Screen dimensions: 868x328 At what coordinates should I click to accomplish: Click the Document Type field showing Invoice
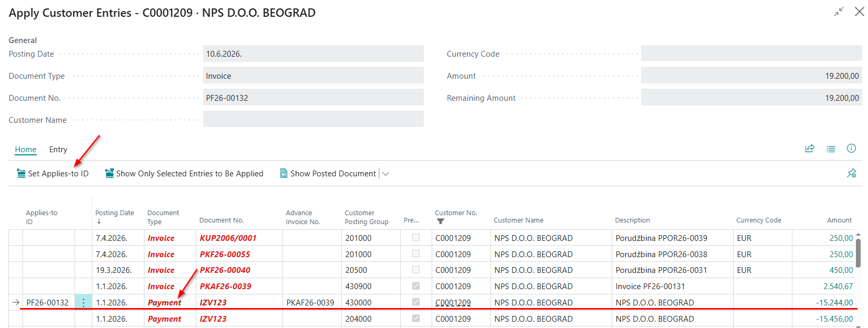(313, 76)
